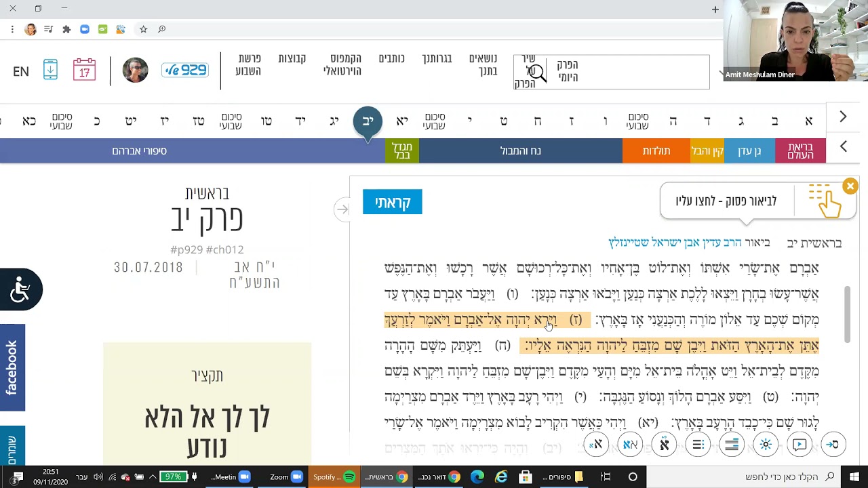Close the verse explanation tooltip

pos(850,186)
